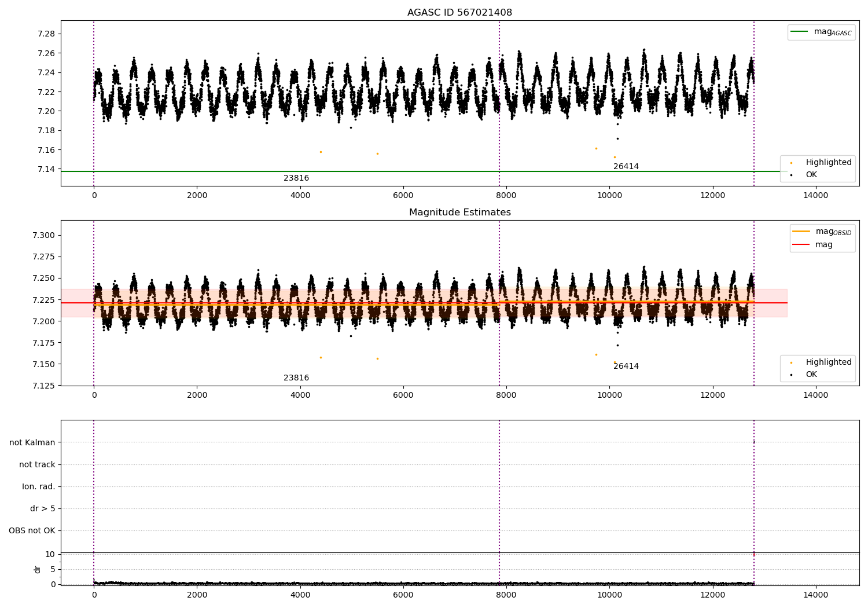This screenshot has height=608, width=868.
Task: Click the 14000 x-tick under the top plot
Action: [816, 196]
